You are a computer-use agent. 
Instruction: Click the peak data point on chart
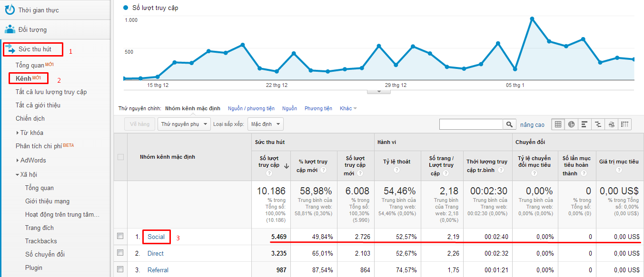(x=532, y=19)
